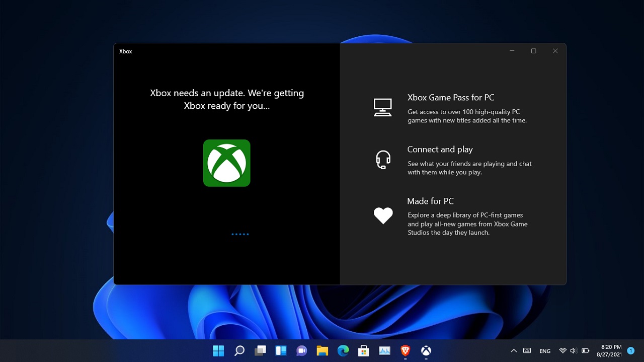Open the notification center badge
The width and height of the screenshot is (644, 362).
[x=630, y=351]
